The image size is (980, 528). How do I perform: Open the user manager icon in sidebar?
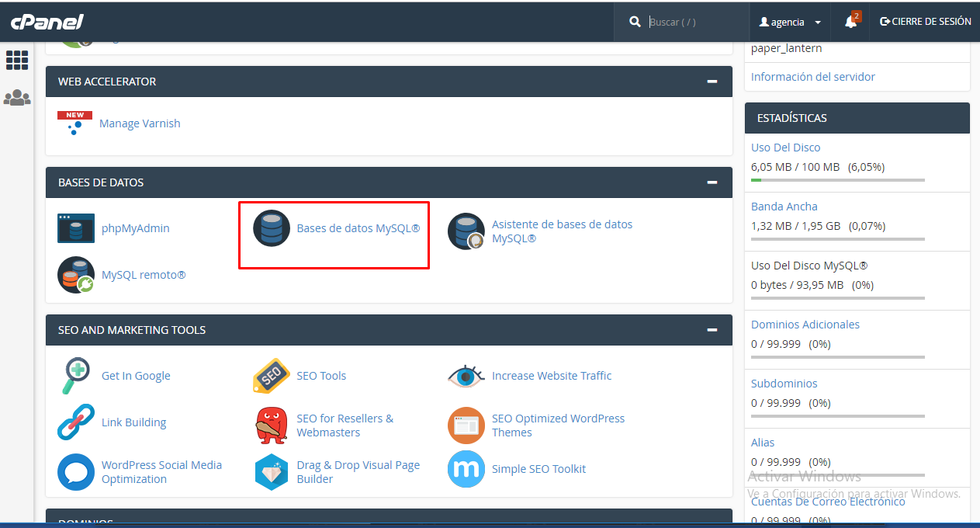coord(17,98)
